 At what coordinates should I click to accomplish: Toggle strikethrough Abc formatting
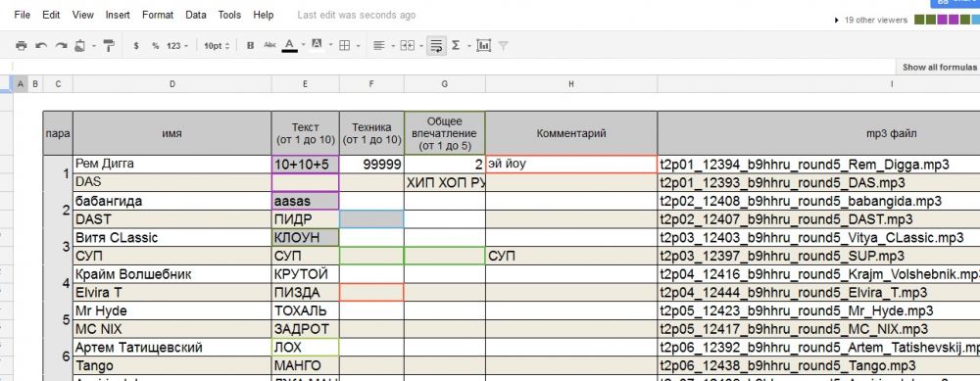[x=269, y=45]
